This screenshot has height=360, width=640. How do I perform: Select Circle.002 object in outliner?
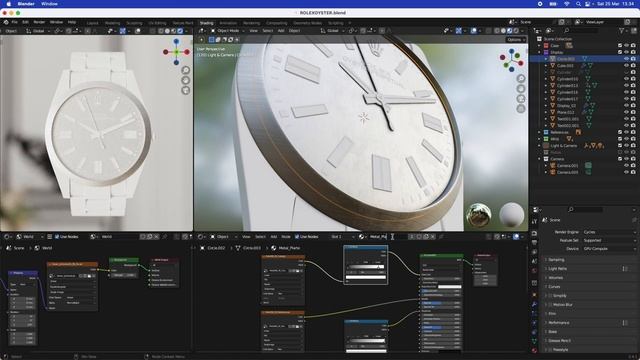[x=565, y=59]
